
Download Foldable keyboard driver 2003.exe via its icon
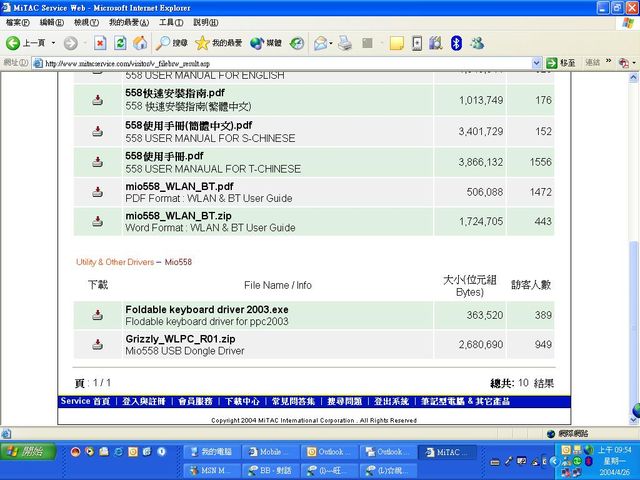point(97,315)
